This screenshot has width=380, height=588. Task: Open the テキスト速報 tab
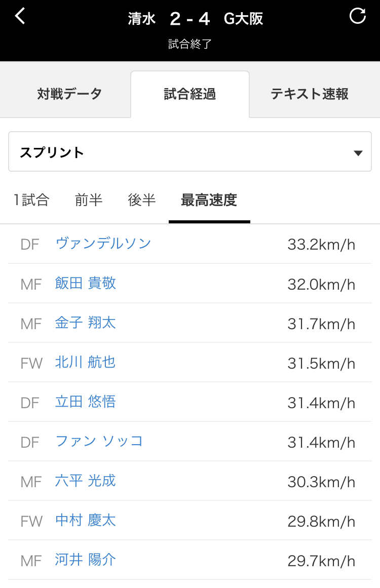310,94
